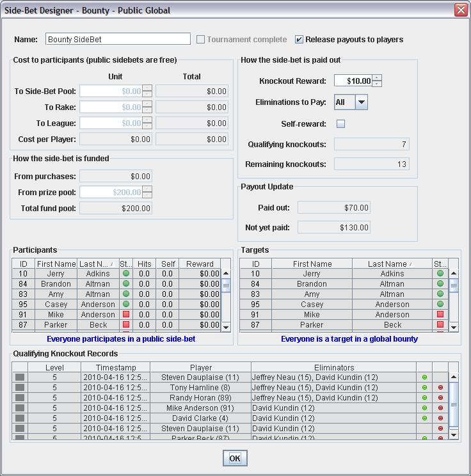Click 'Everyone participates in a public side-bet' text

coord(121,339)
